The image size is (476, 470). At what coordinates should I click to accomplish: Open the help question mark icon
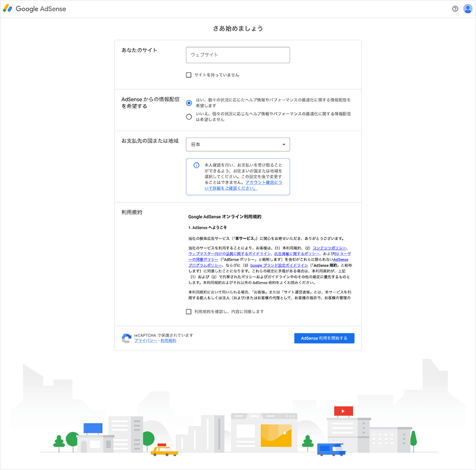[x=455, y=8]
